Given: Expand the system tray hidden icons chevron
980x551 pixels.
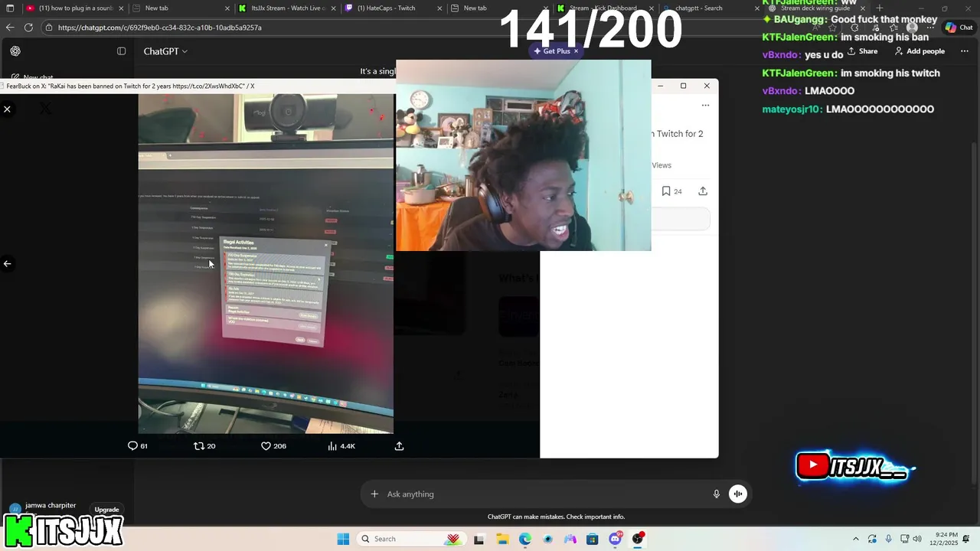Looking at the screenshot, I should coord(856,539).
